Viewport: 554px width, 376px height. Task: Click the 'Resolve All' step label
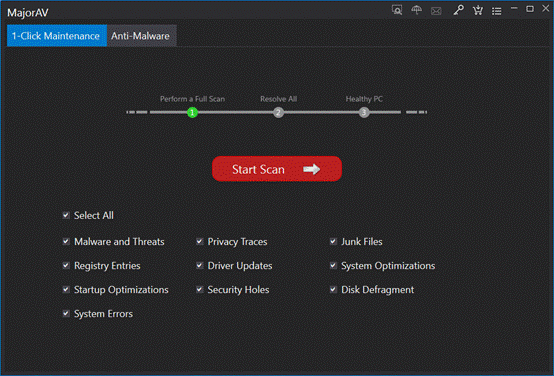tap(278, 99)
